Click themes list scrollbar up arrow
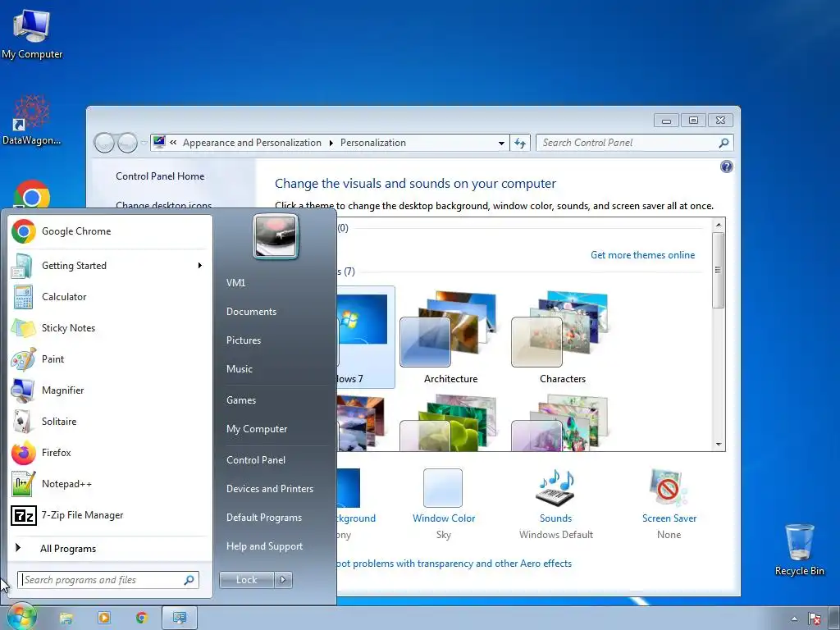This screenshot has height=630, width=840. point(719,225)
